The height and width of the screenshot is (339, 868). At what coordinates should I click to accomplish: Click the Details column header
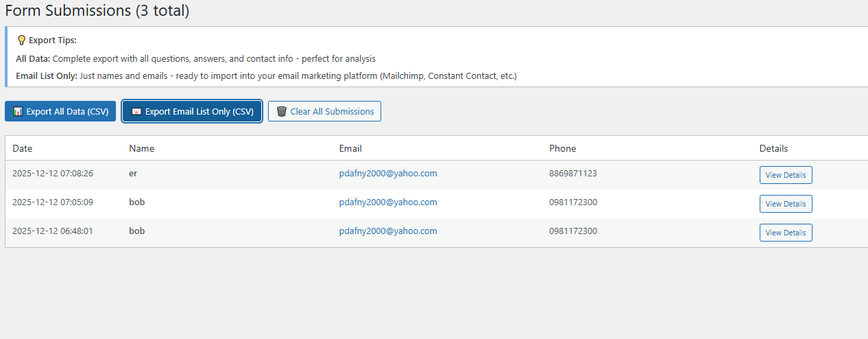pos(773,148)
